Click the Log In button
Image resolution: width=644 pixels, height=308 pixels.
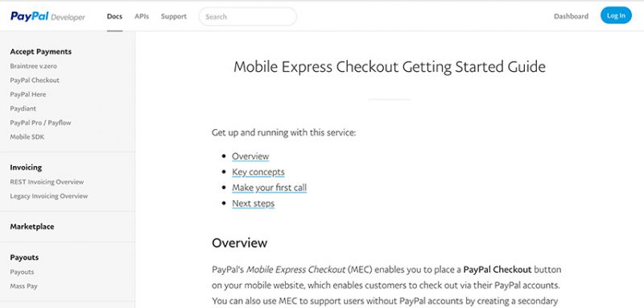[616, 15]
